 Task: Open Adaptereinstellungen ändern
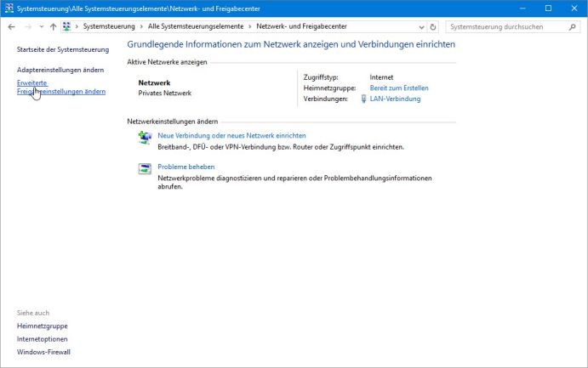[60, 70]
